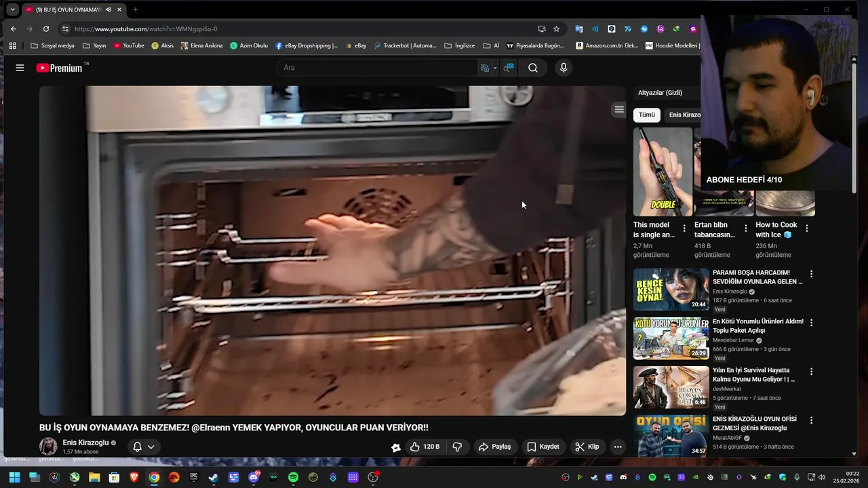The height and width of the screenshot is (488, 868).
Task: Open the 'Elena Anikina' bookmark
Action: pyautogui.click(x=202, y=45)
